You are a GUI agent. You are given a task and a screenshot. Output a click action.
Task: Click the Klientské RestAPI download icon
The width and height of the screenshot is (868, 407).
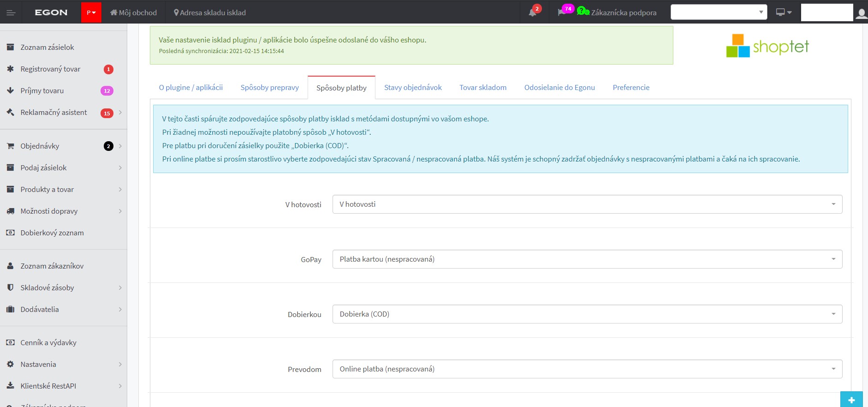tap(10, 386)
